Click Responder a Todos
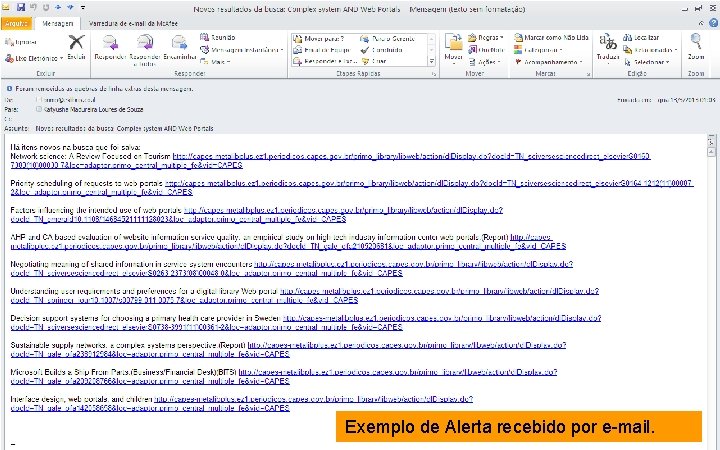Image resolution: width=720 pixels, height=450 pixels. [x=145, y=51]
